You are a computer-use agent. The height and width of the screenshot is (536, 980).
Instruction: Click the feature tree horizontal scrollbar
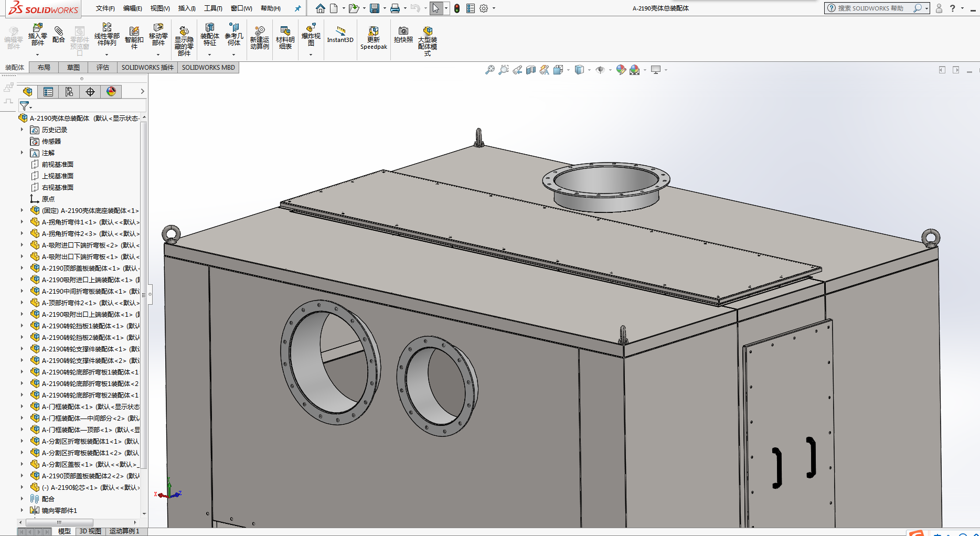pos(59,522)
